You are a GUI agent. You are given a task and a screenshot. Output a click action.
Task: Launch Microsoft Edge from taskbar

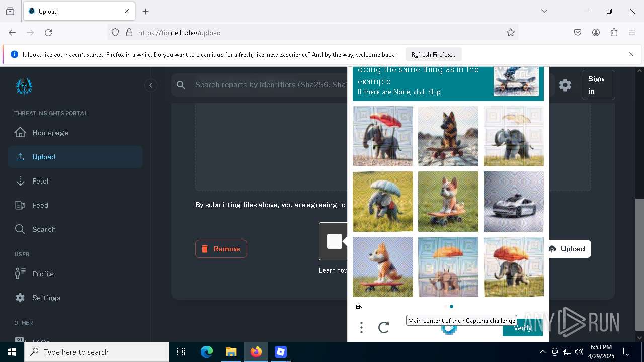[207, 352]
